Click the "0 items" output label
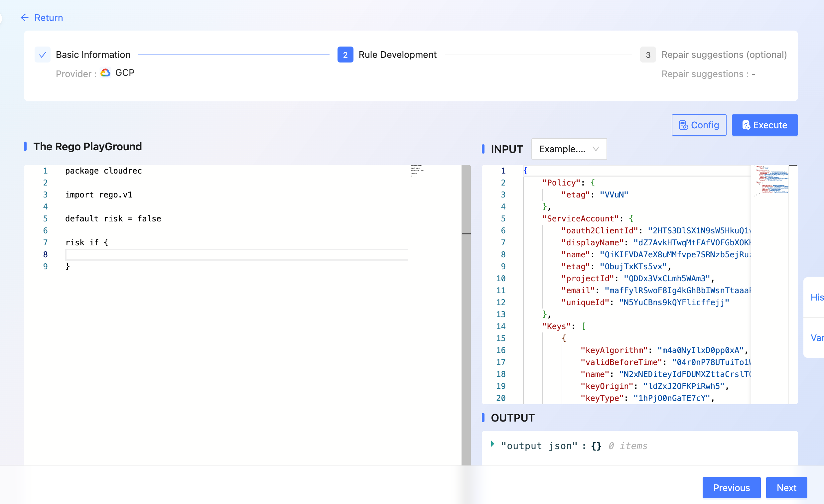The width and height of the screenshot is (824, 504). coord(628,446)
